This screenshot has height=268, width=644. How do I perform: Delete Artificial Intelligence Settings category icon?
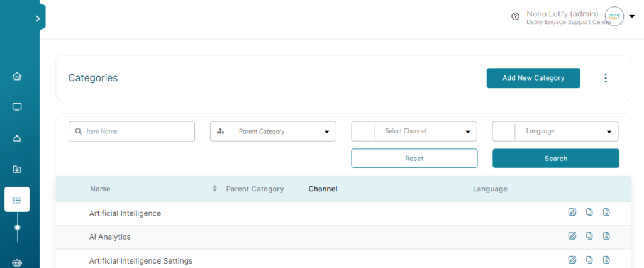[x=606, y=260]
